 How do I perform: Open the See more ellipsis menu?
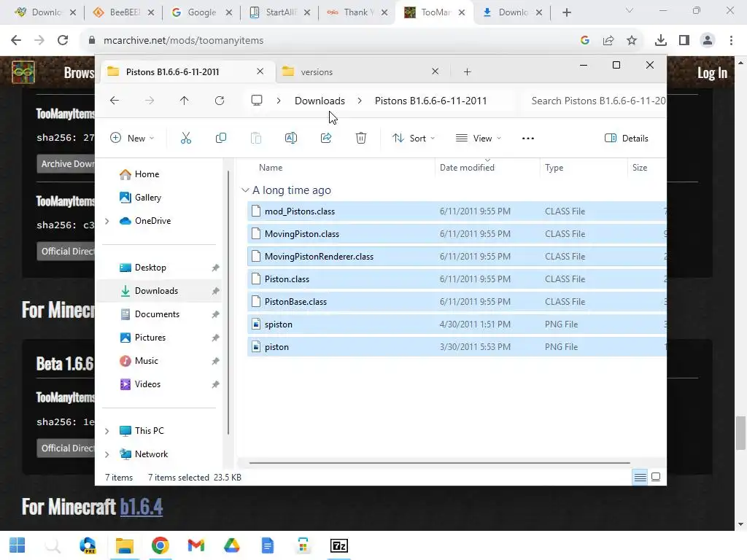[x=528, y=138]
